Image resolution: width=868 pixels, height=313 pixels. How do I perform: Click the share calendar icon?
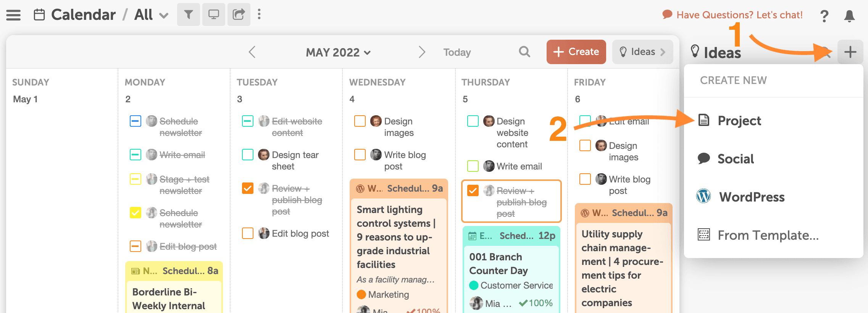pos(239,15)
